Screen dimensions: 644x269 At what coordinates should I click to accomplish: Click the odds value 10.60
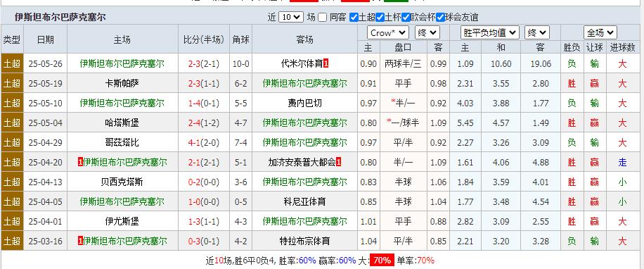pos(501,64)
